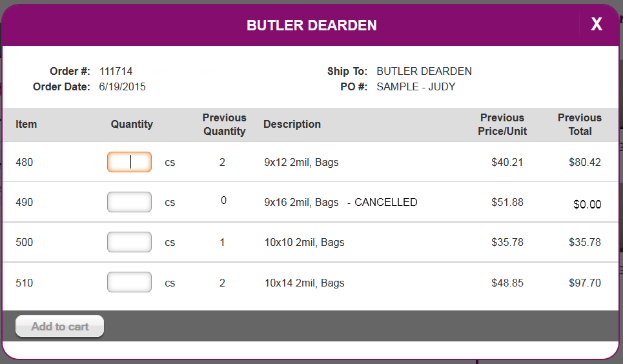Click the 10x14 2mil, Bags description
The image size is (623, 364).
click(304, 283)
